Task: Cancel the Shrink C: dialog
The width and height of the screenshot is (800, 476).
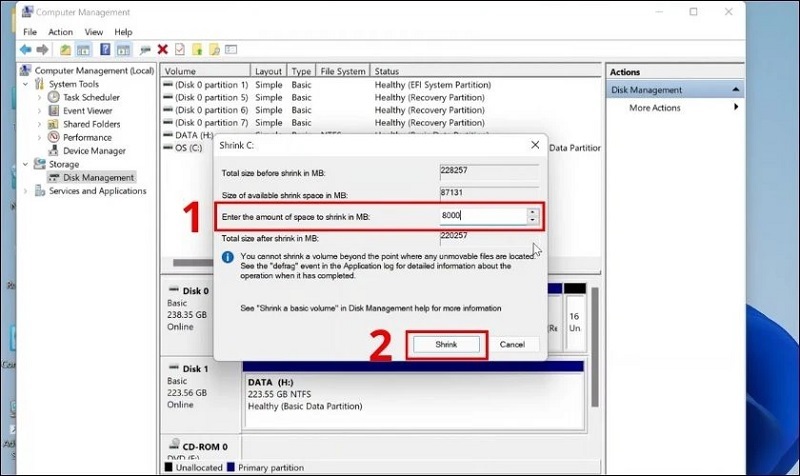Action: [512, 344]
